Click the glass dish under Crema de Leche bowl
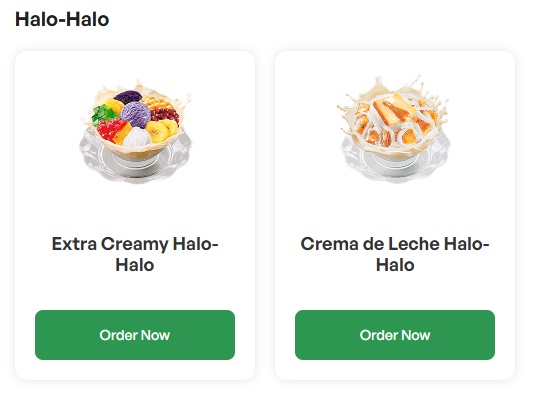Viewport: 538px width, 418px height. point(395,163)
